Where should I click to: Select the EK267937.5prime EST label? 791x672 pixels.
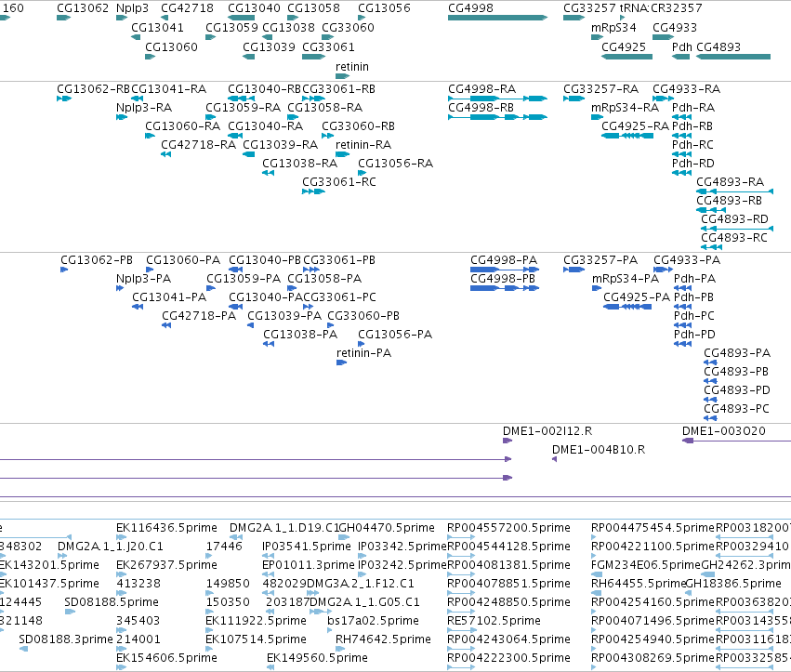click(x=166, y=565)
